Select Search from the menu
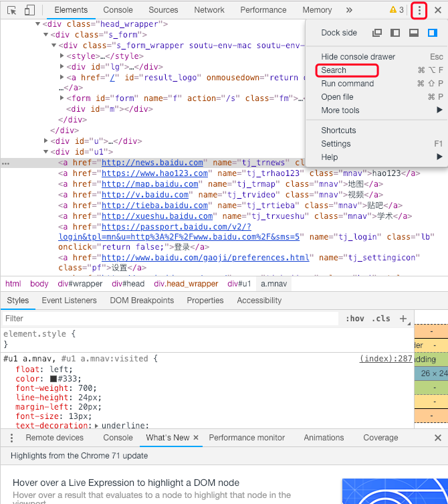This screenshot has height=504, width=448. point(377,70)
